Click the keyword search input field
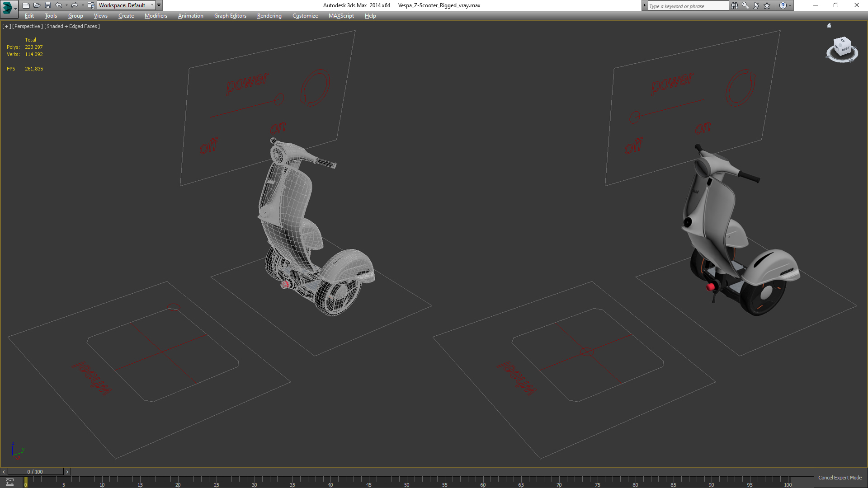The height and width of the screenshot is (488, 868). click(688, 6)
